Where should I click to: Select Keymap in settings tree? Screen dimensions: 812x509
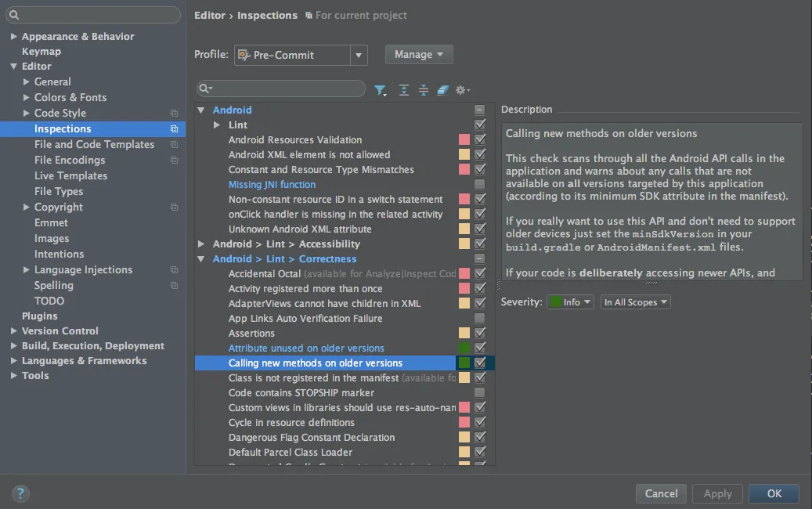point(42,51)
